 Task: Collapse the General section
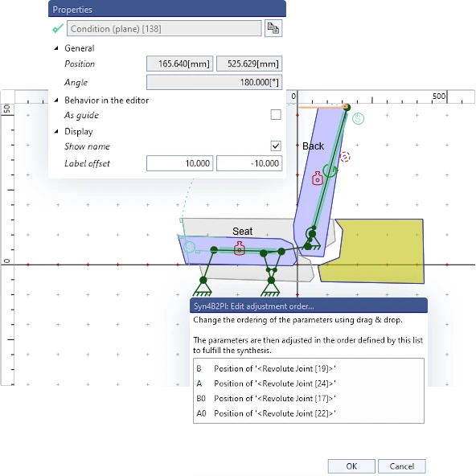click(56, 48)
